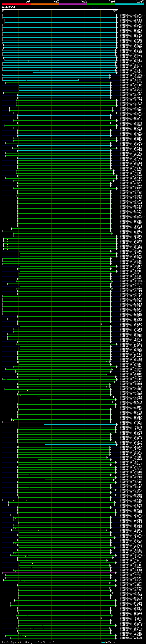Click the red 20% identity legend segment

click(16, 4)
